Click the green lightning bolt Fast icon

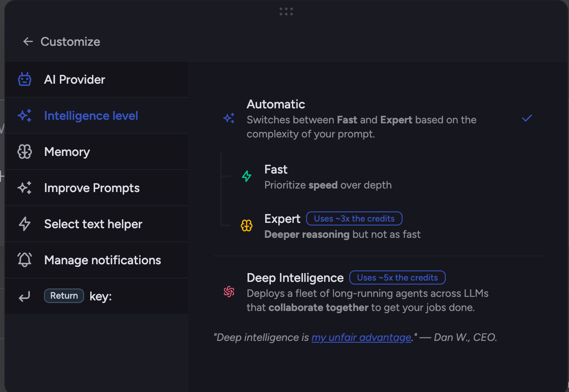pyautogui.click(x=247, y=177)
